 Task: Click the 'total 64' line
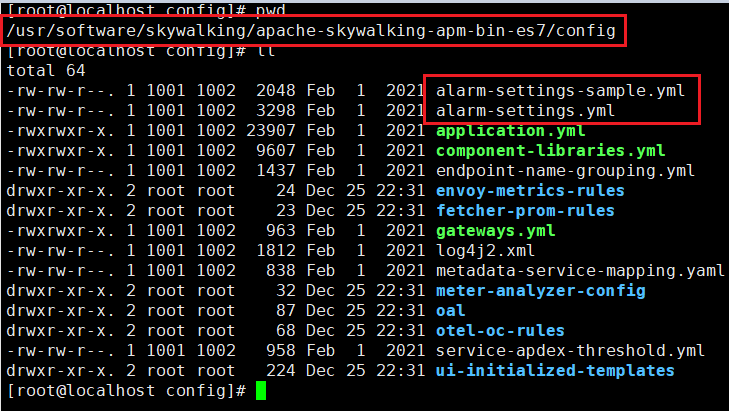pos(46,71)
